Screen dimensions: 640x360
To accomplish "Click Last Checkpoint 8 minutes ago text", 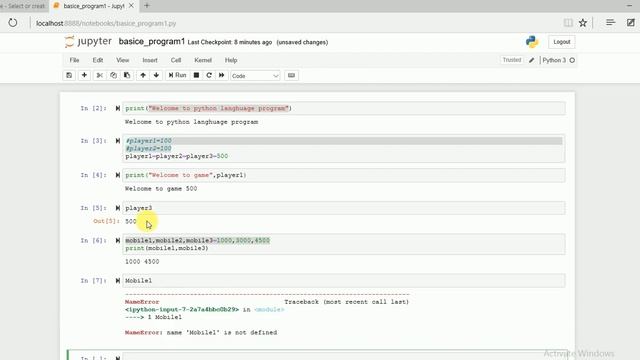I will [x=230, y=42].
